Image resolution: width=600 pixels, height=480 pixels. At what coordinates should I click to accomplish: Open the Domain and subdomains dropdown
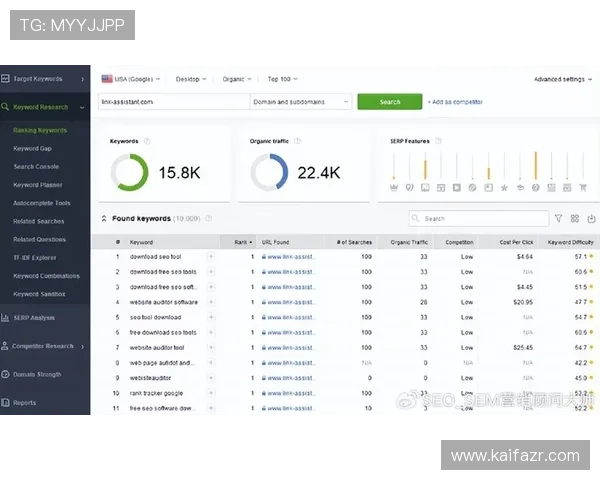point(300,102)
